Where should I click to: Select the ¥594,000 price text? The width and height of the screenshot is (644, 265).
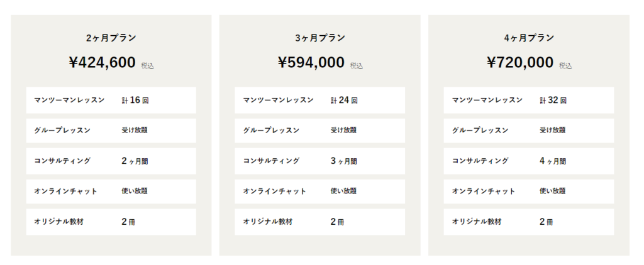coord(311,62)
